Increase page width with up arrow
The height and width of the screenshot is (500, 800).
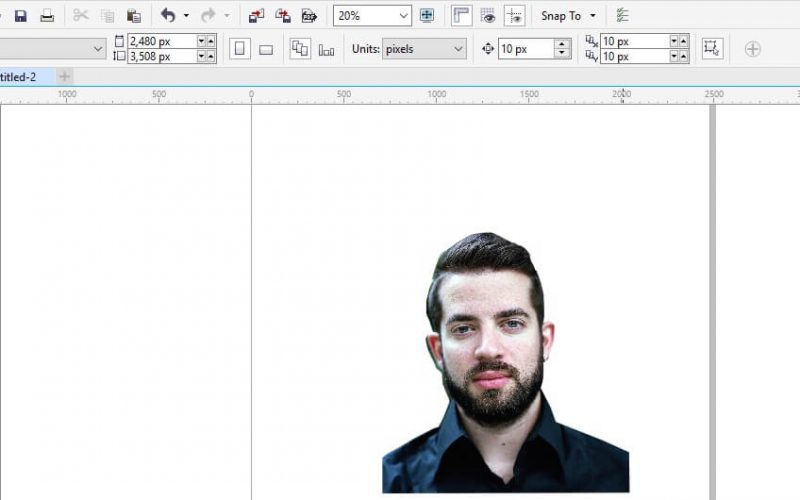pos(211,41)
